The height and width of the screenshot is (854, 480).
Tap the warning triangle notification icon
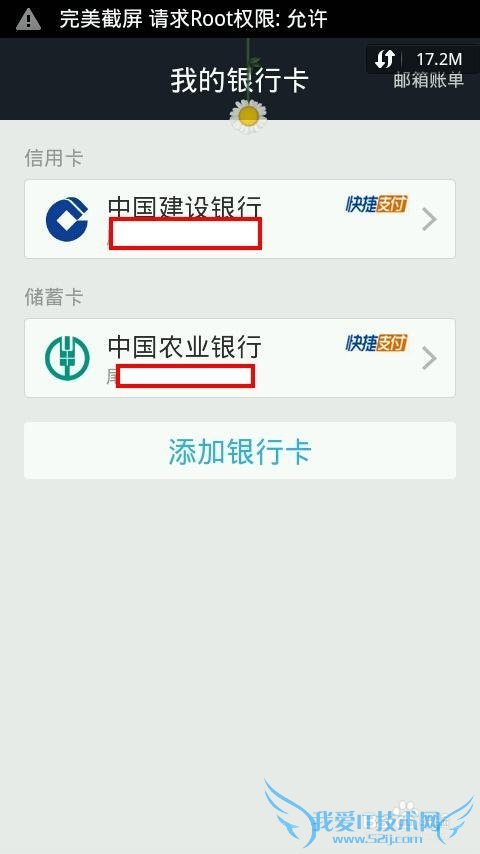[x=28, y=20]
